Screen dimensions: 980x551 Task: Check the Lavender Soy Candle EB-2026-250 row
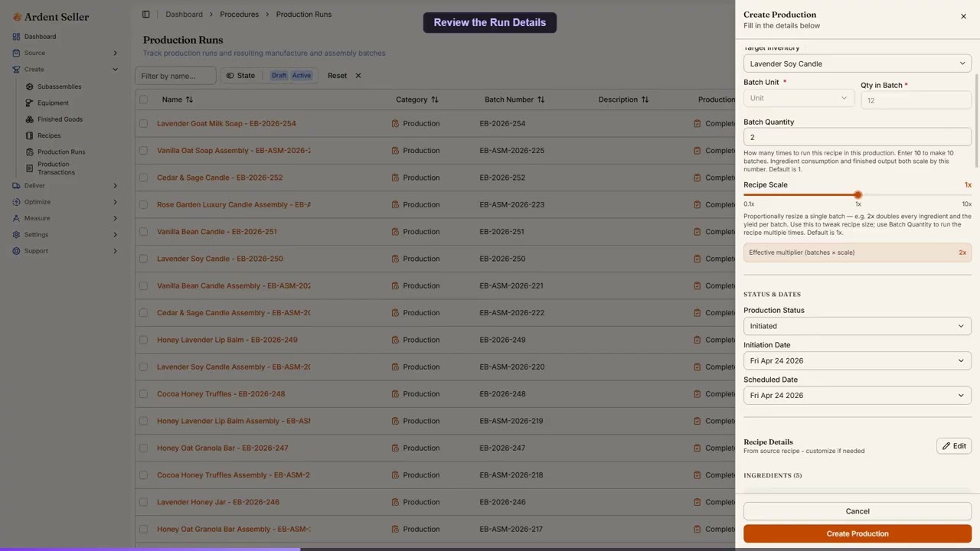(143, 259)
